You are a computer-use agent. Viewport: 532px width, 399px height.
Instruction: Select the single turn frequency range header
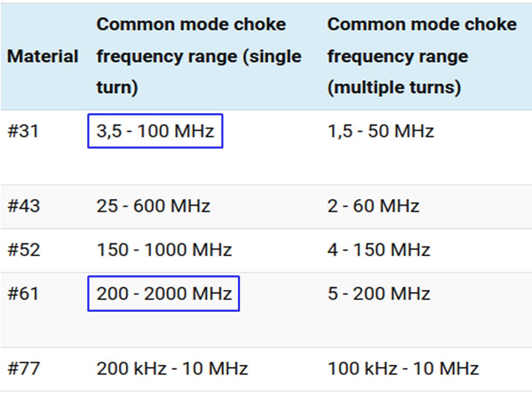(199, 56)
